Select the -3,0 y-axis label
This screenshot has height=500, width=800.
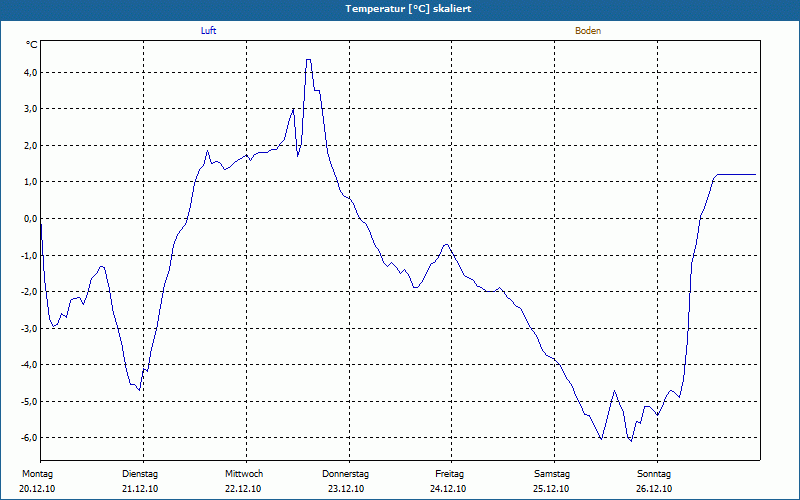[x=29, y=328]
